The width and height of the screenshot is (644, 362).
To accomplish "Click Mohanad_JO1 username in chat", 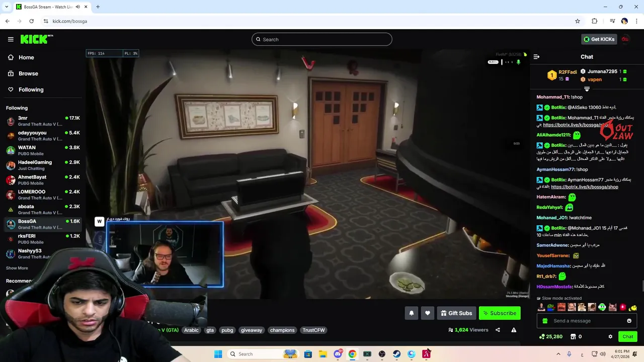I will [x=552, y=218].
